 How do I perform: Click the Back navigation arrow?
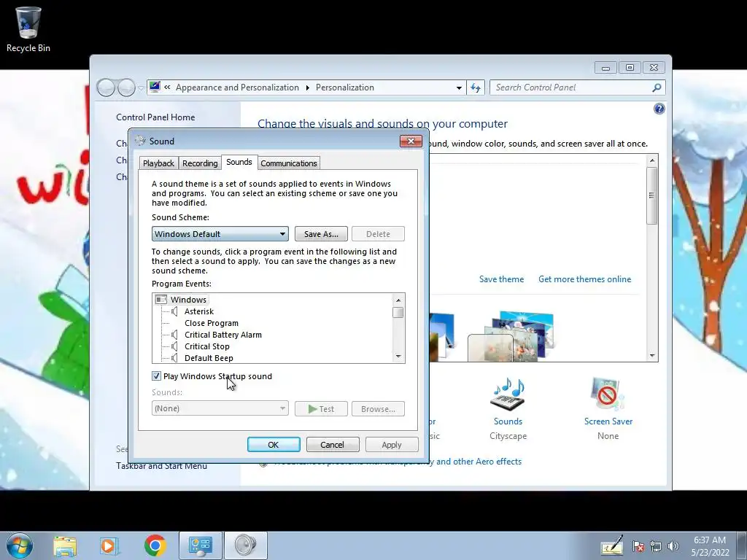click(x=106, y=87)
